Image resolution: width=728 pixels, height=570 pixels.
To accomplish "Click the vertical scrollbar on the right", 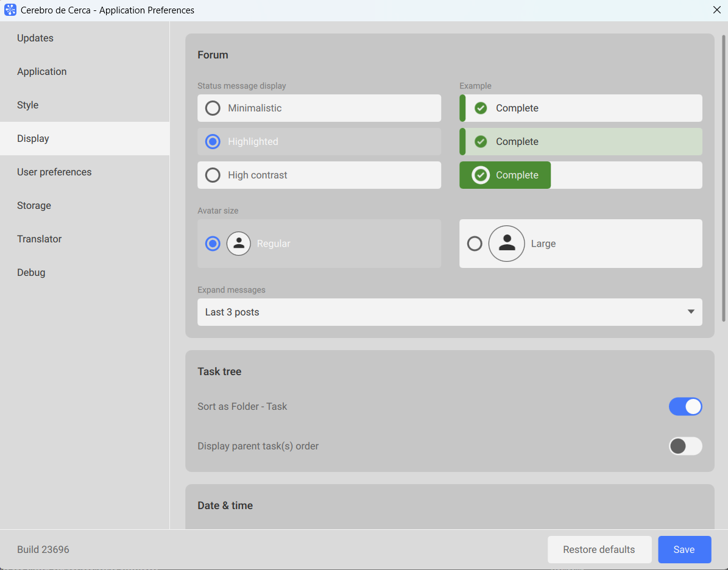I will click(x=724, y=178).
